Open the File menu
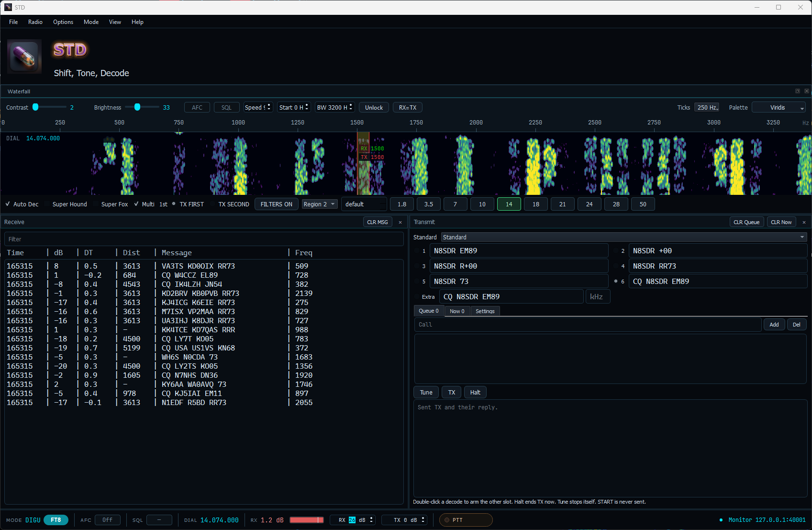The height and width of the screenshot is (530, 812). [13, 22]
